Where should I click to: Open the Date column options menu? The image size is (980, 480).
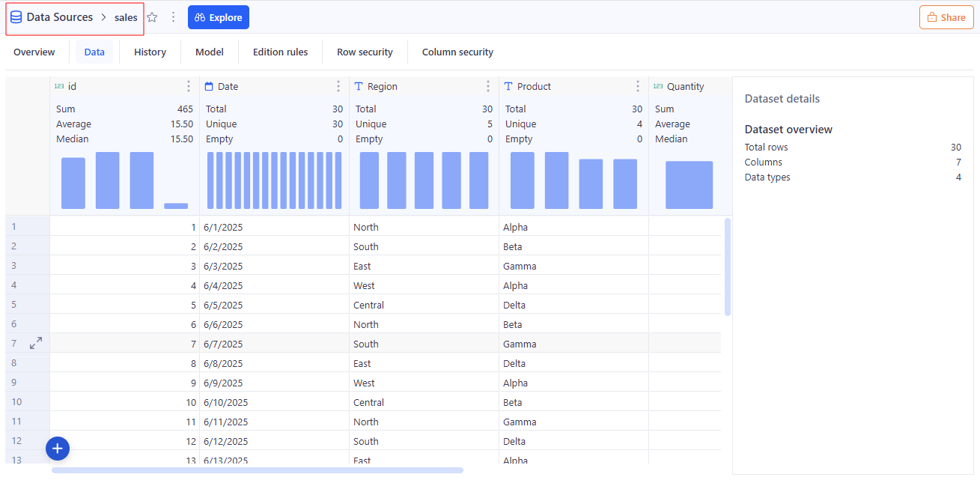(x=338, y=87)
